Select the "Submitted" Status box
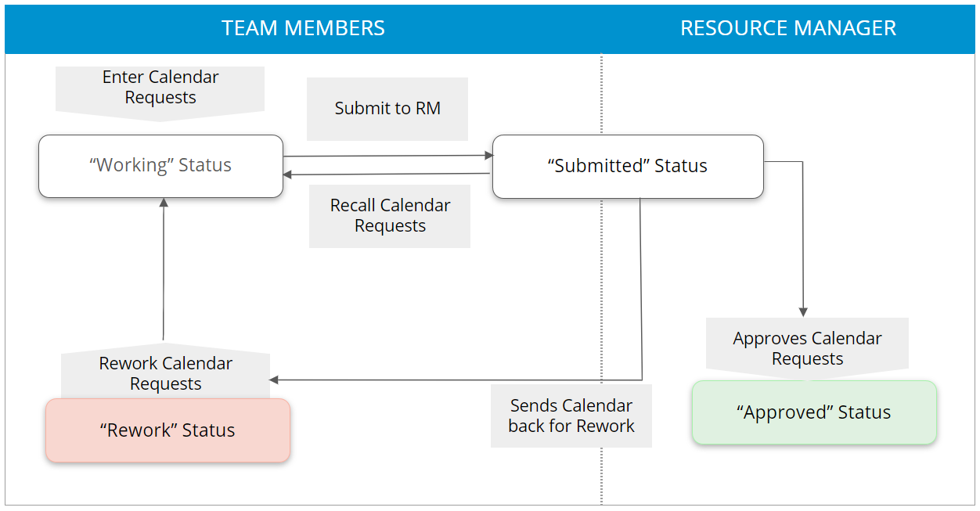 pos(627,166)
